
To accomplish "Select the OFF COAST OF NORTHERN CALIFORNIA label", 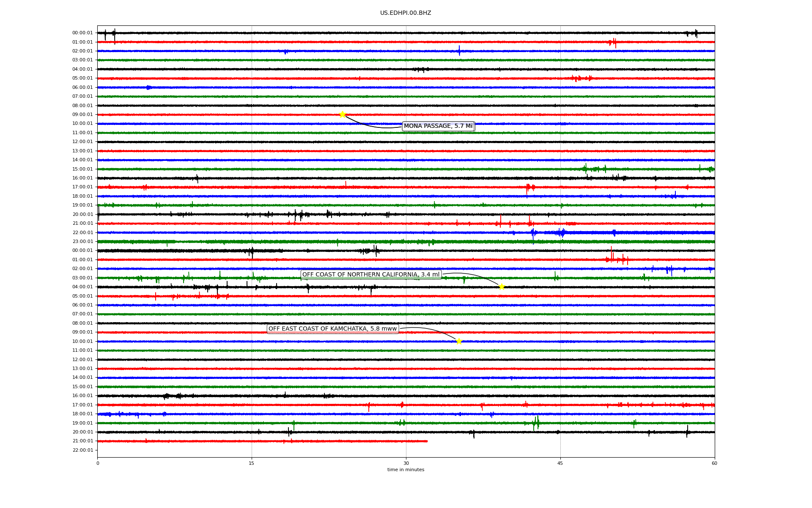I will [371, 275].
